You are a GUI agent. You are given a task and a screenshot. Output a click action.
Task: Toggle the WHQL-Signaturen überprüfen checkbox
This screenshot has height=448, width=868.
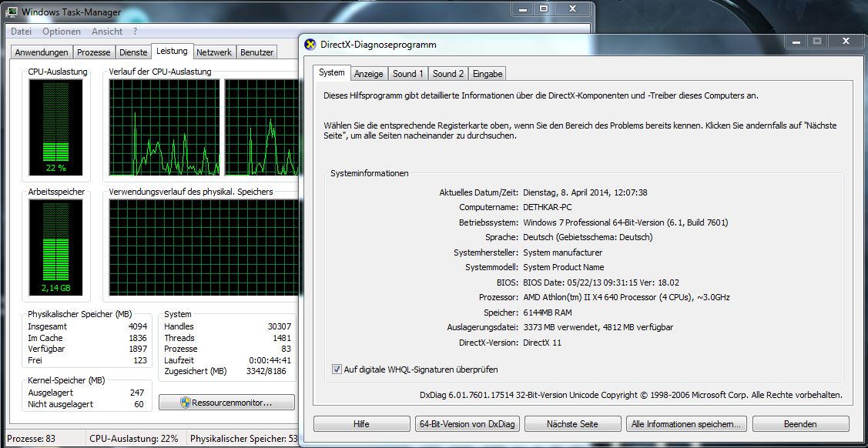[x=337, y=369]
